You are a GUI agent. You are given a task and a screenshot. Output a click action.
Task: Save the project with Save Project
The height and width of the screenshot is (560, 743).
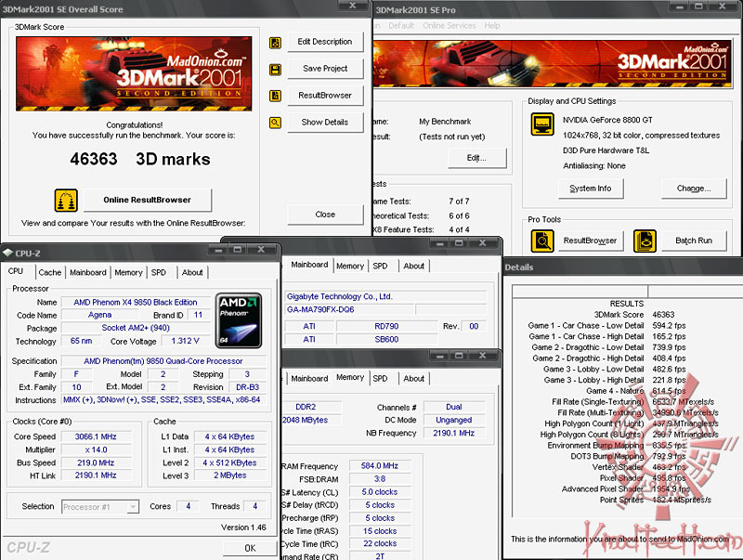click(325, 69)
